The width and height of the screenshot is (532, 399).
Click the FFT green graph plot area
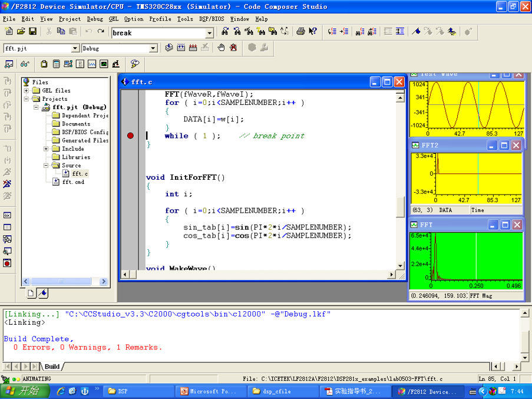click(477, 256)
